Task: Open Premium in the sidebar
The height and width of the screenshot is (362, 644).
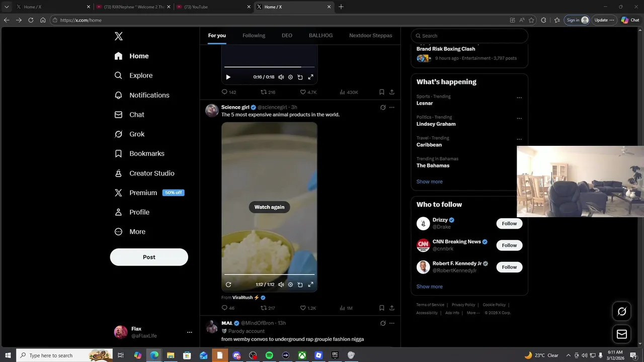Action: [149, 193]
